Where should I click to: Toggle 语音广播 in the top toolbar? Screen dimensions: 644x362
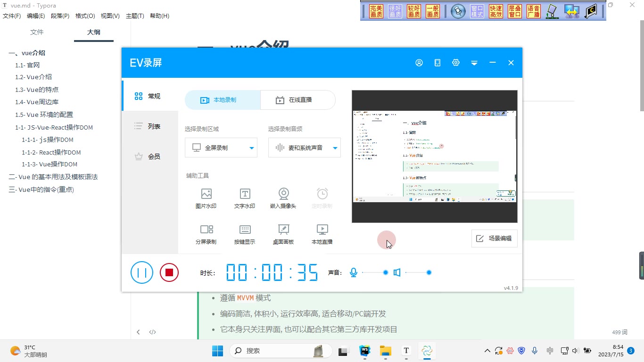tap(534, 11)
